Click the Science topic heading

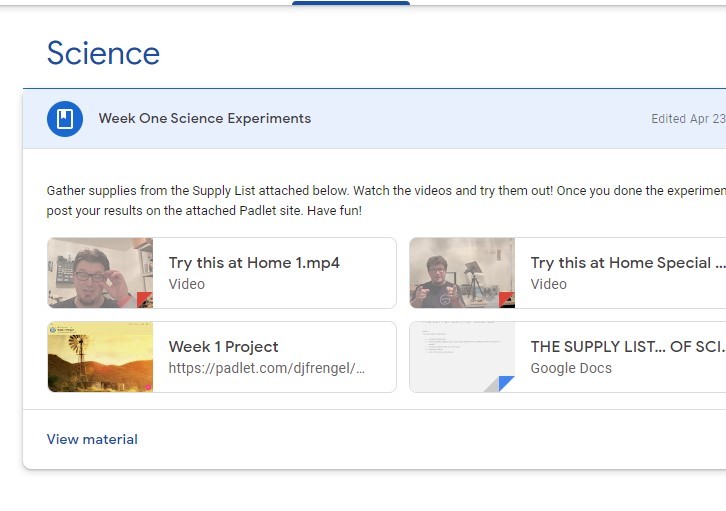click(x=103, y=53)
